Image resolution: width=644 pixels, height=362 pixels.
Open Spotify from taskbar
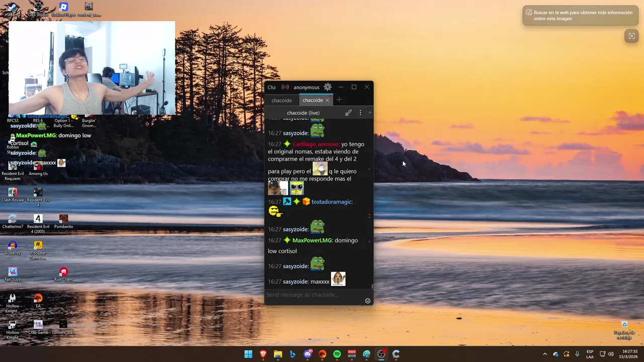(x=337, y=354)
